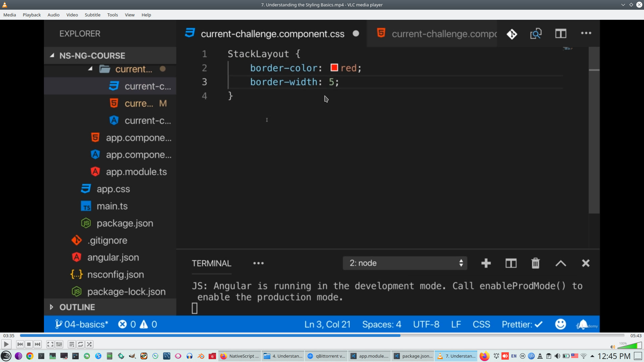Click the volume speaker mute icon
Viewport: 644px width, 362px height.
click(612, 347)
